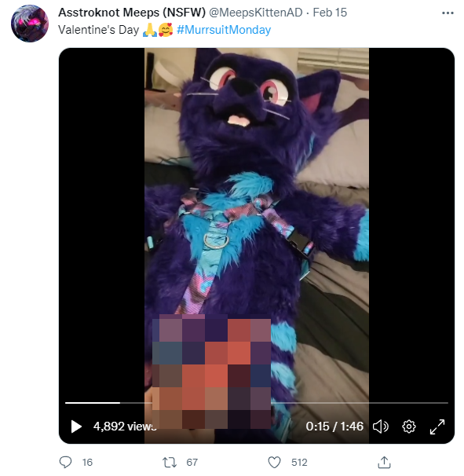Open video settings gear
Screen dimensions: 464x476
tap(409, 427)
